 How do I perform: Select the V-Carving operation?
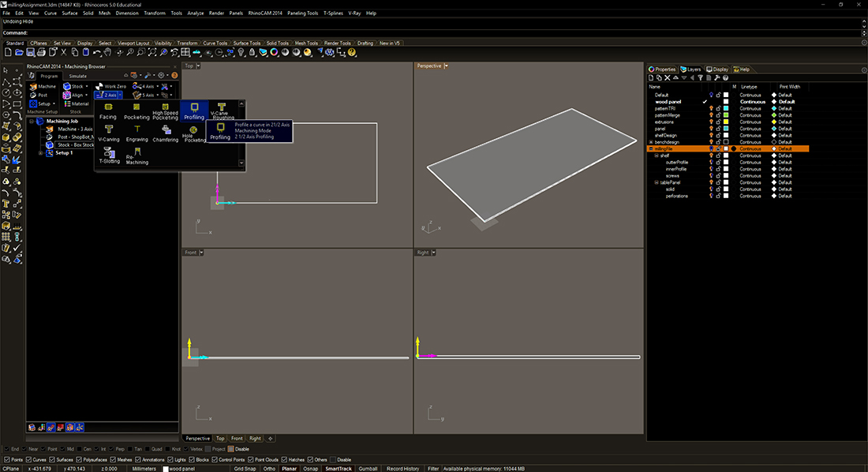[109, 133]
